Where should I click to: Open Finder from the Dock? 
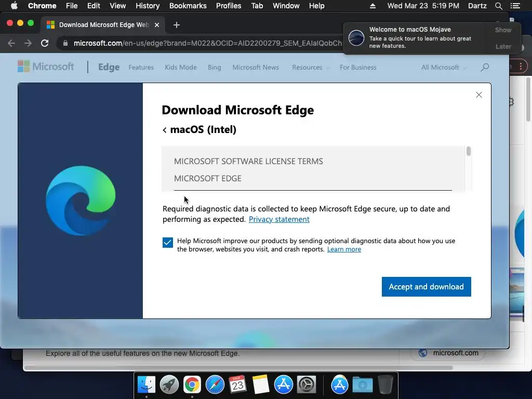coord(146,385)
